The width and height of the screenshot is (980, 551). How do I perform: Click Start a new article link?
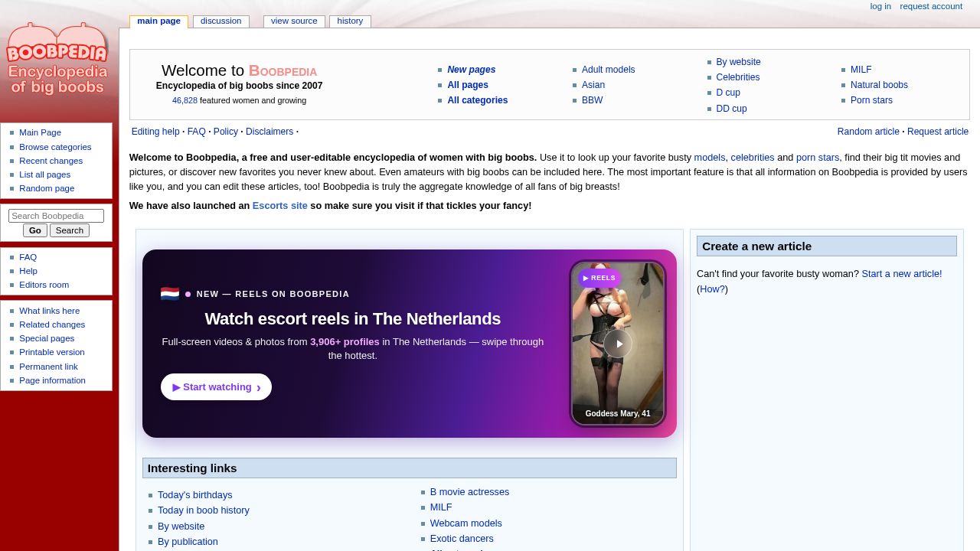click(902, 274)
